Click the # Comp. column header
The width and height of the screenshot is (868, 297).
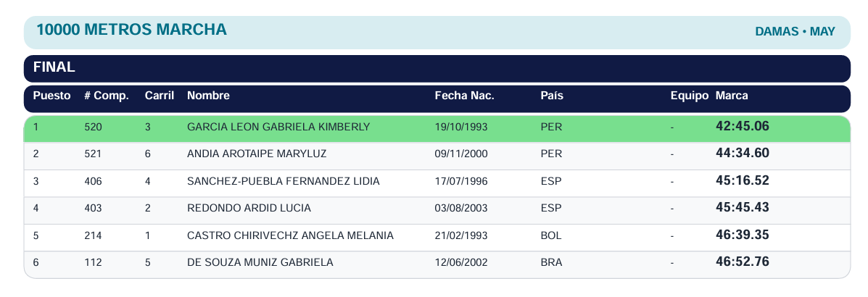point(107,96)
